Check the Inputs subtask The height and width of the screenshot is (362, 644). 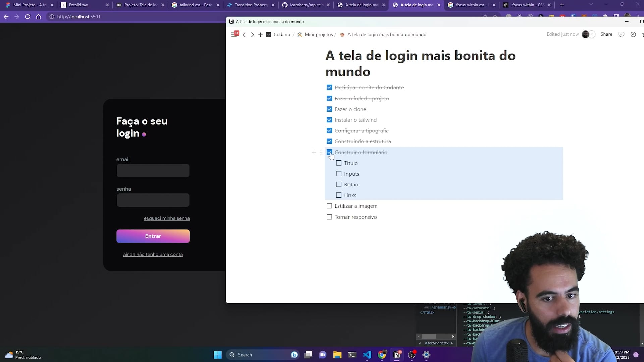point(339,174)
